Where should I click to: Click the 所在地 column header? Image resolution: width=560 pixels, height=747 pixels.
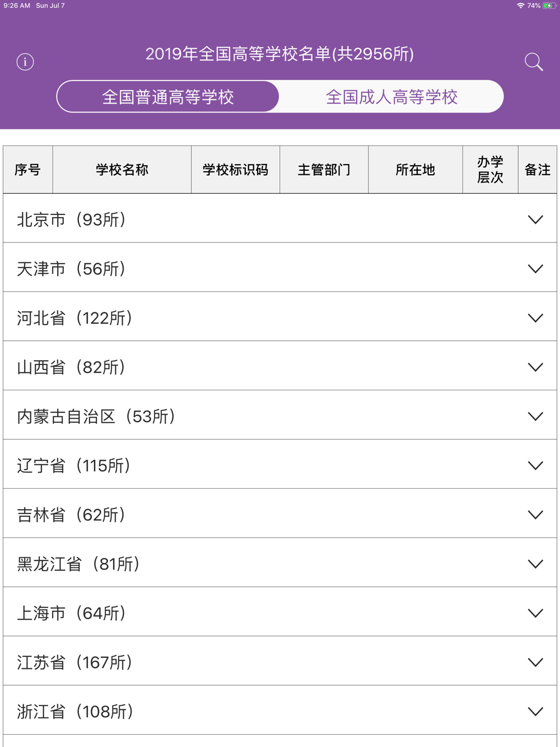click(416, 170)
